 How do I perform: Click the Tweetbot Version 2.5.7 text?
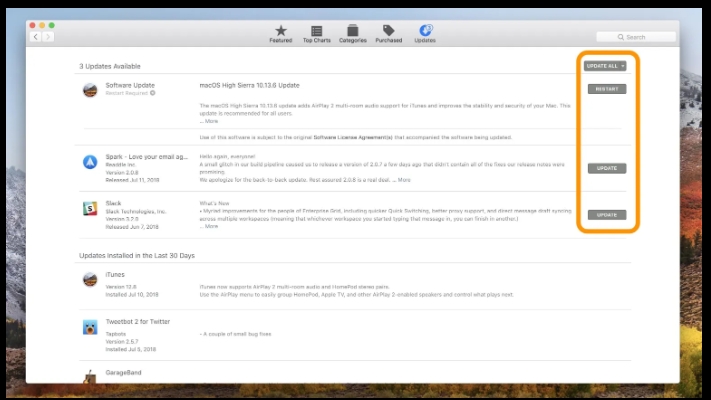coord(122,341)
